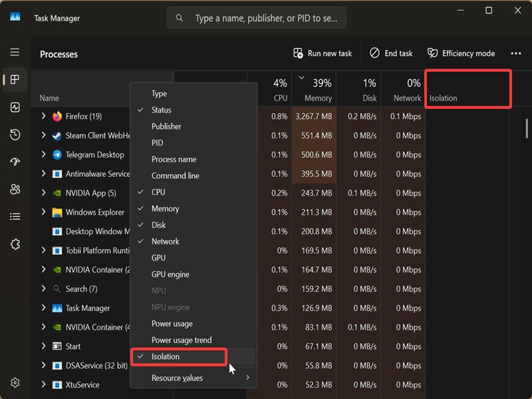Choose Power usage in column menu

(194, 324)
